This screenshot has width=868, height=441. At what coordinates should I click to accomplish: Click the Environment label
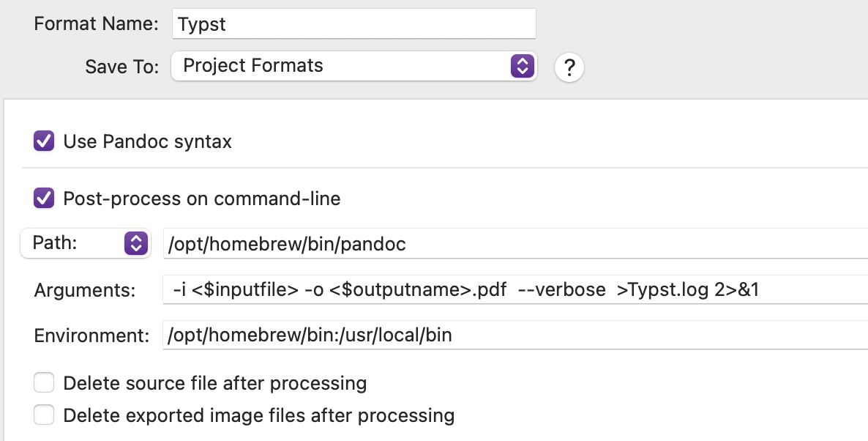(91, 336)
